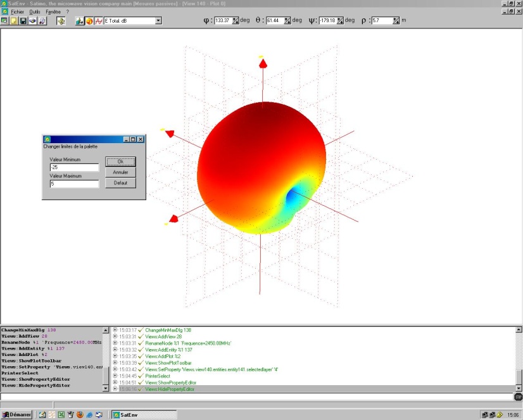Click the yellow new document toolbar icon
Viewport: 523px width, 420px height.
[x=14, y=21]
